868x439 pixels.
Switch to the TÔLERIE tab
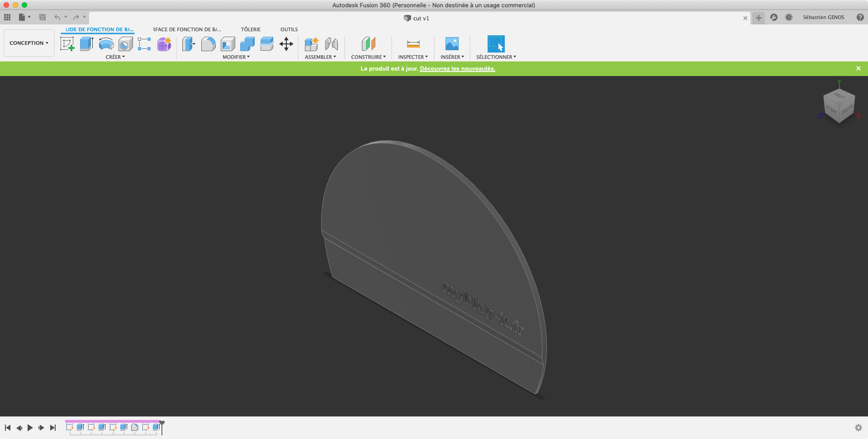[251, 29]
